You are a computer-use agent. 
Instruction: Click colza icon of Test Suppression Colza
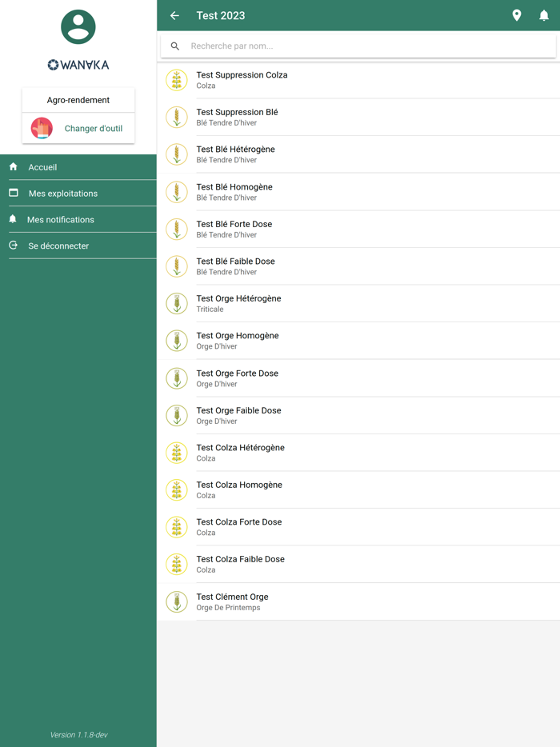point(177,80)
